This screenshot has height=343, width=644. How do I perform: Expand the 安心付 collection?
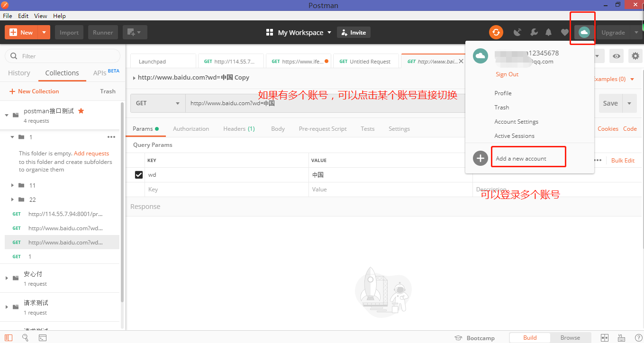point(7,278)
